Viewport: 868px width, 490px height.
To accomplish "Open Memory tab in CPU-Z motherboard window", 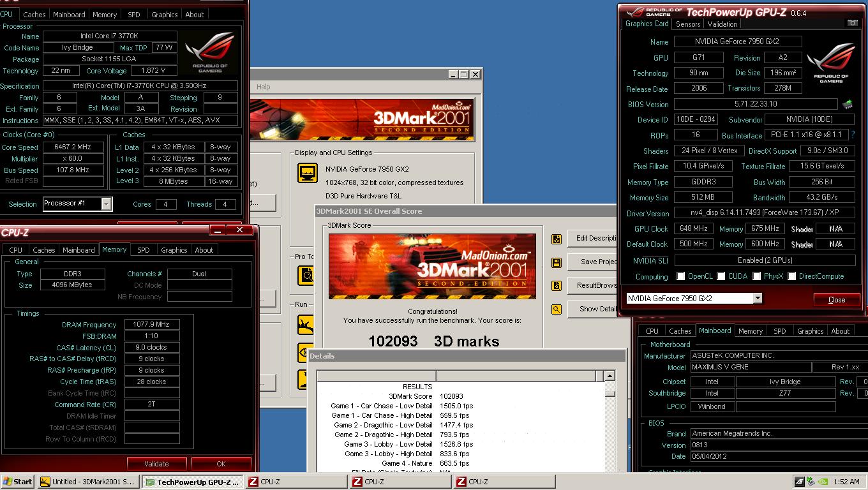I will [x=751, y=331].
